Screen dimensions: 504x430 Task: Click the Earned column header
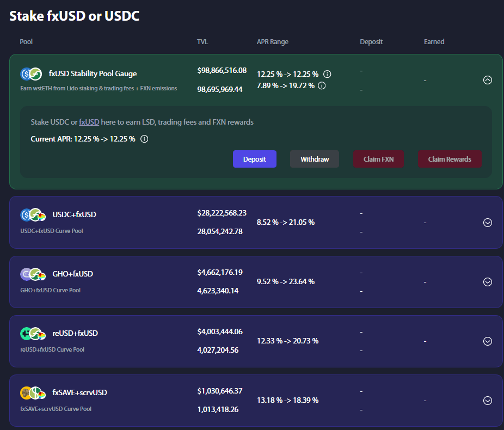click(x=434, y=42)
